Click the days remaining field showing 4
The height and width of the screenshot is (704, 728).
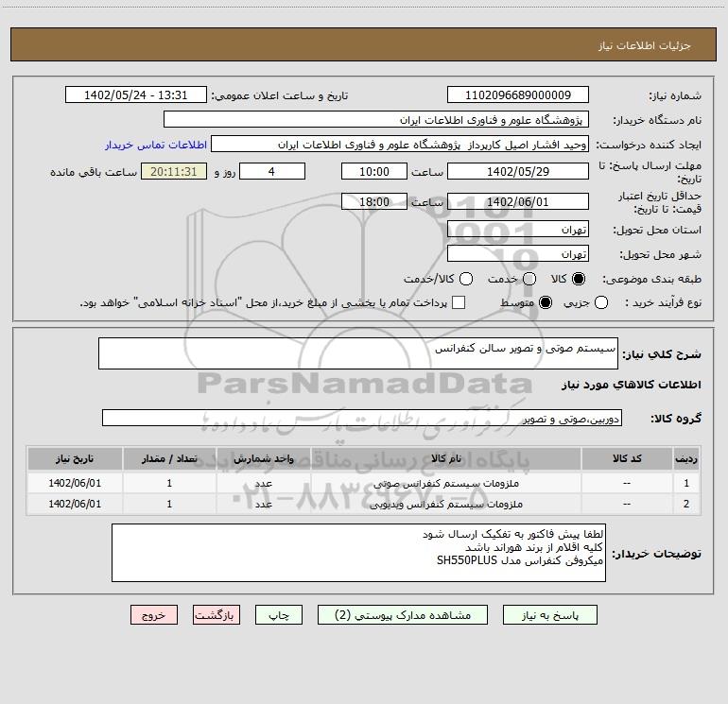click(272, 171)
